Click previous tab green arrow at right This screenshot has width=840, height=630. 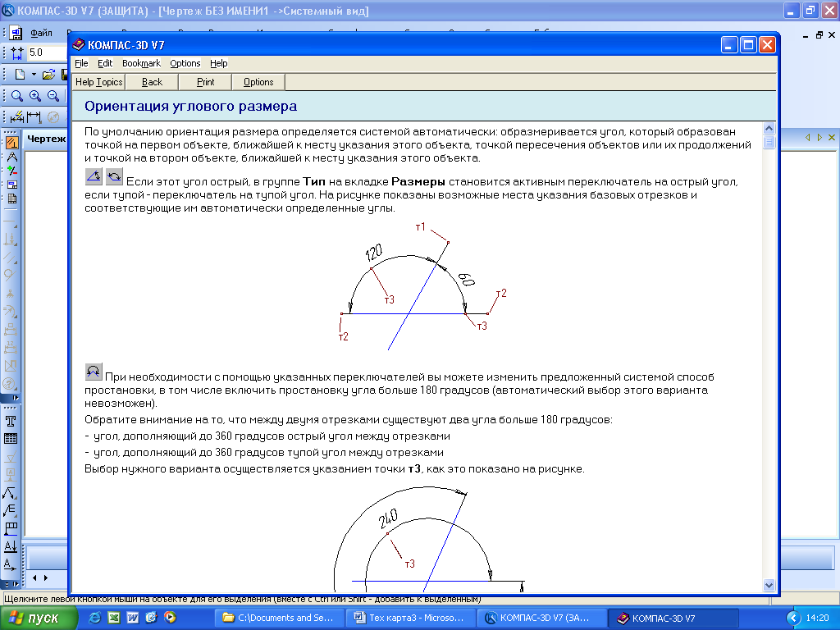pyautogui.click(x=808, y=138)
